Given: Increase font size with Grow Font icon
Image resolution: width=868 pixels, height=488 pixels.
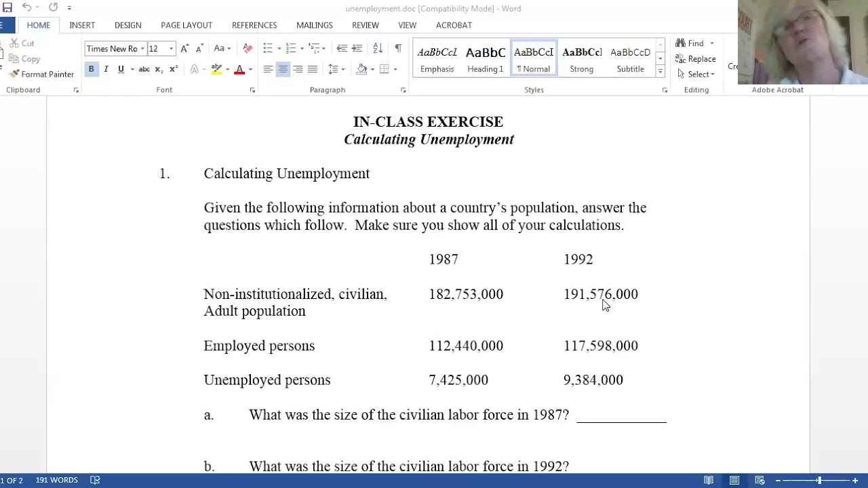Looking at the screenshot, I should coord(184,49).
